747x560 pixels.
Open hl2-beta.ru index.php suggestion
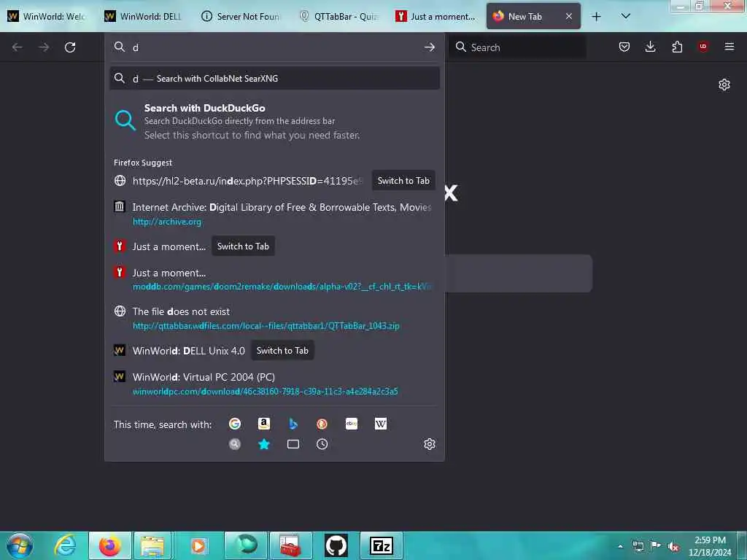pyautogui.click(x=247, y=181)
